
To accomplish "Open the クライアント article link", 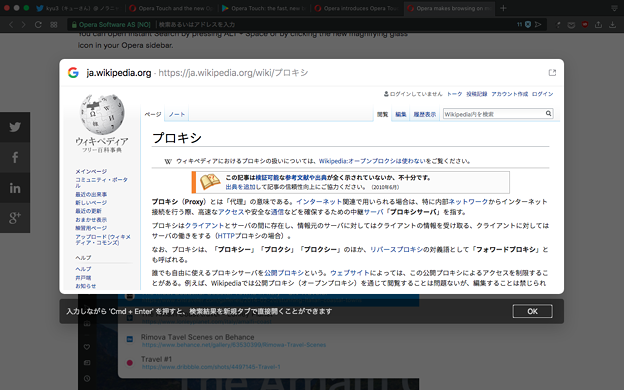I will [x=205, y=226].
